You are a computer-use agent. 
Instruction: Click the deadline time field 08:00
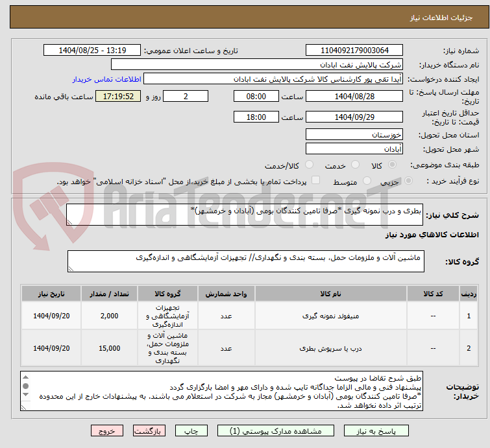(256, 96)
